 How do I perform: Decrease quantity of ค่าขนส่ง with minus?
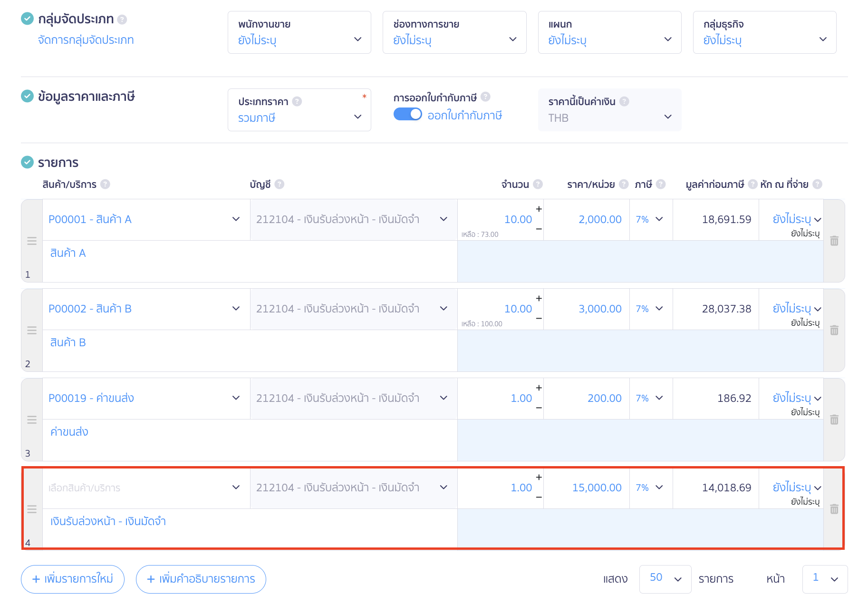[x=539, y=408]
